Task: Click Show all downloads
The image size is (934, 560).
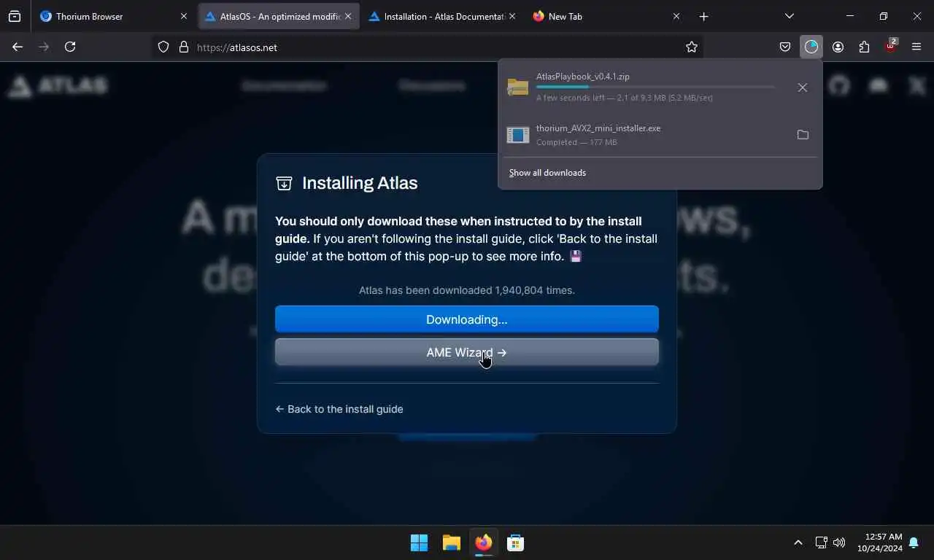Action: (x=547, y=173)
